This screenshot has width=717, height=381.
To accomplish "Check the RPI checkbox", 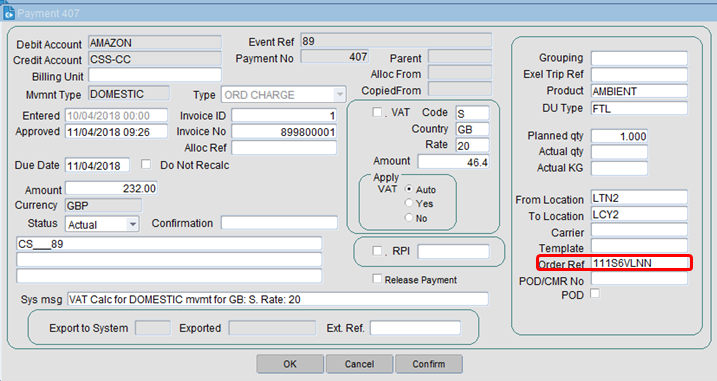I will [x=377, y=251].
